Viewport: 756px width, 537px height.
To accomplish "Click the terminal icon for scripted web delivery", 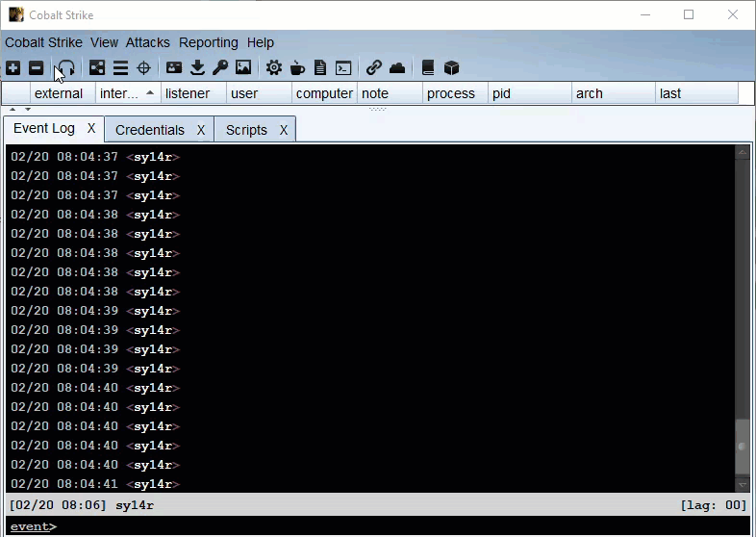I will point(343,68).
